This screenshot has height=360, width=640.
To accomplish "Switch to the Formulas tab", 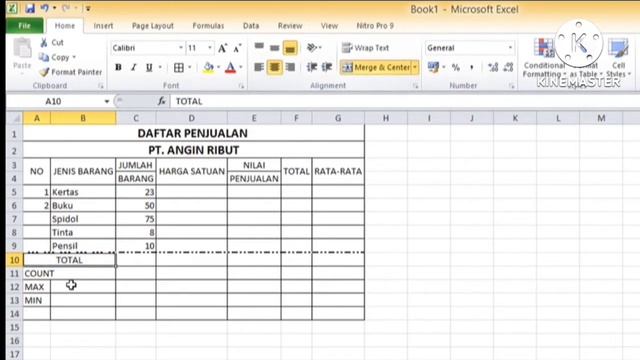I will [x=208, y=26].
